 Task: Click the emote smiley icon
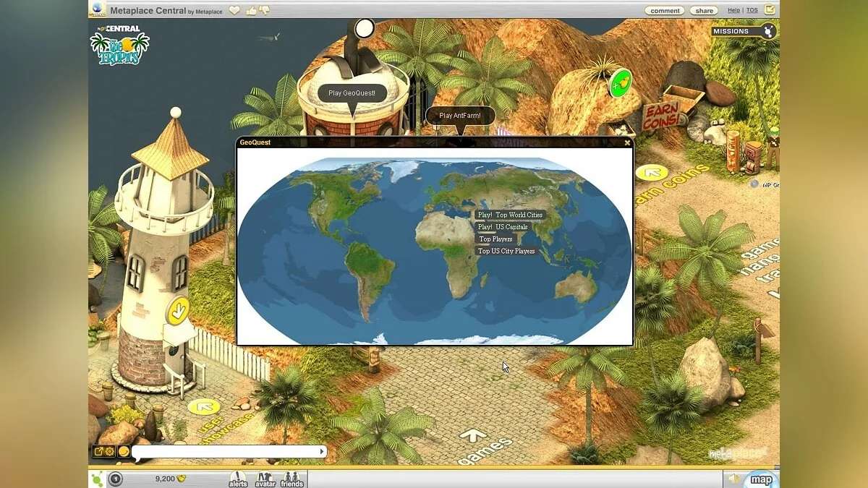(x=124, y=452)
